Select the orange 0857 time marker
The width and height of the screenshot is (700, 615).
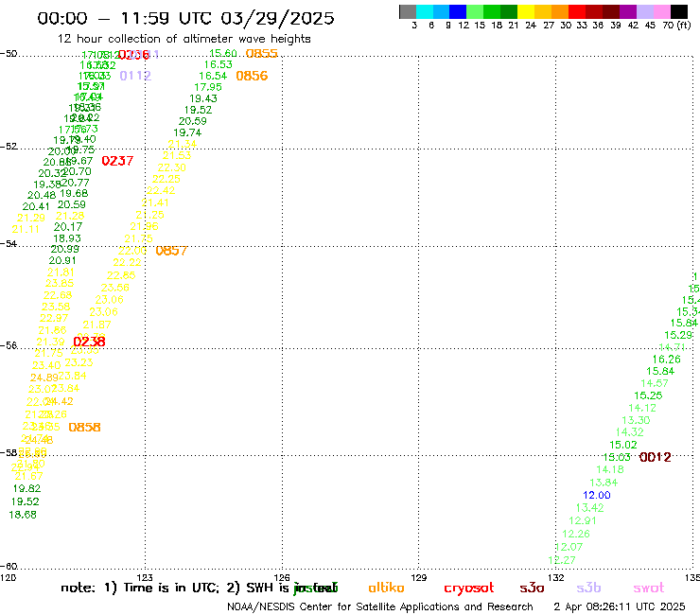point(171,251)
